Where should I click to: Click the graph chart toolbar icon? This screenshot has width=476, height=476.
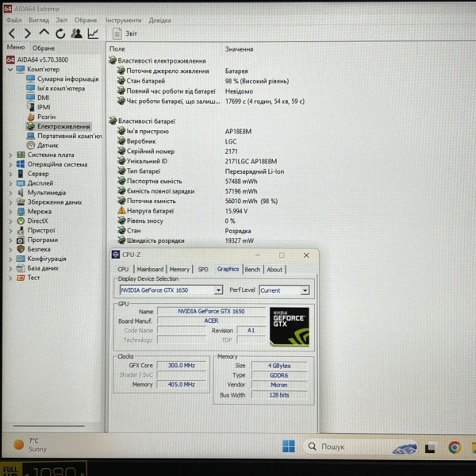[x=93, y=33]
